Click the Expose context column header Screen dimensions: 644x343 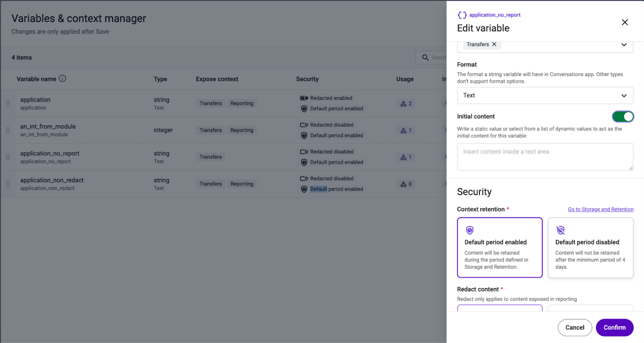point(217,79)
